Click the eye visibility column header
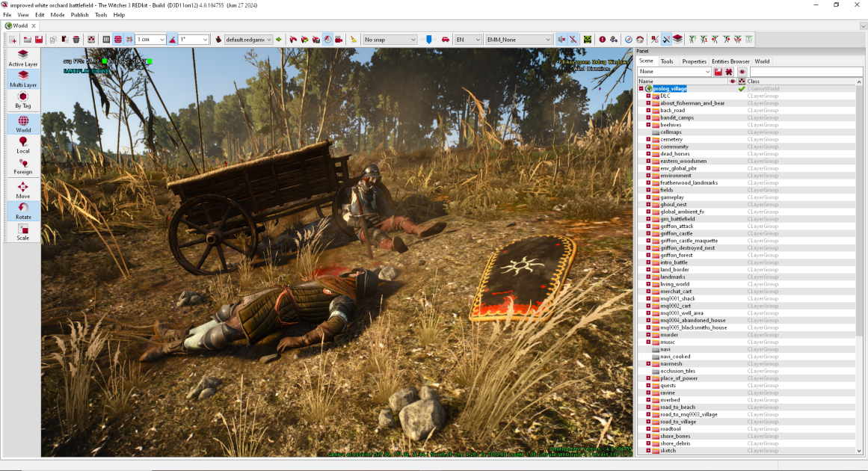The image size is (868, 471). tap(733, 81)
